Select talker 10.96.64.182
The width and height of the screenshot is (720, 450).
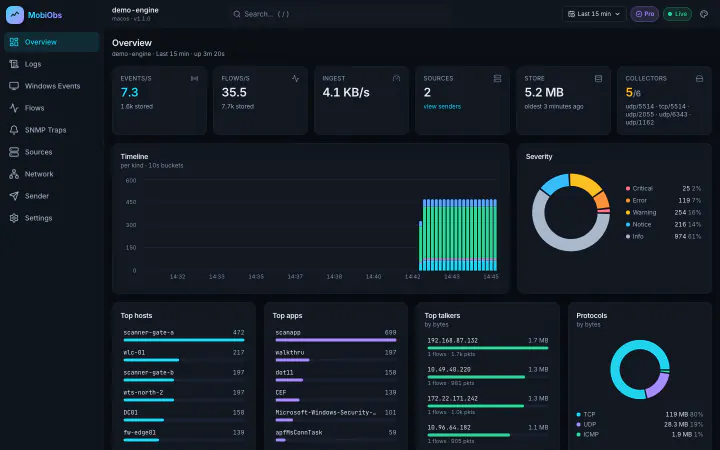click(x=488, y=434)
